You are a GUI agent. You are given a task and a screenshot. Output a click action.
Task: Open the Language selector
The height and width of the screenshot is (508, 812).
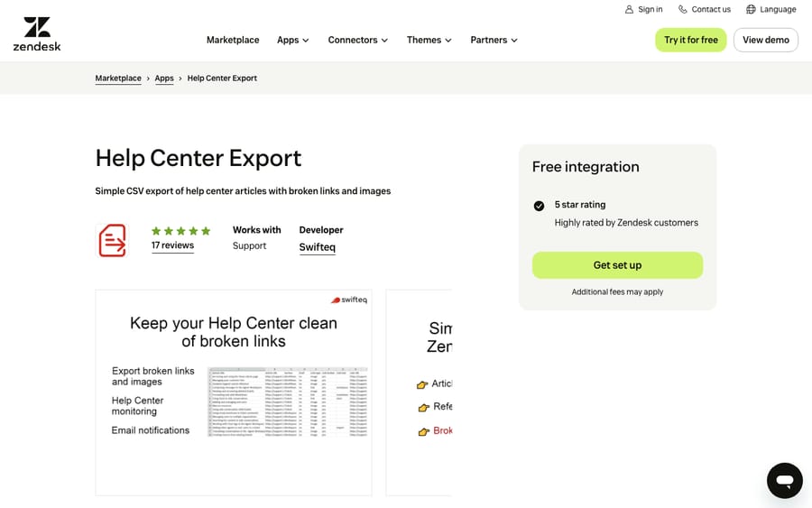pos(771,9)
